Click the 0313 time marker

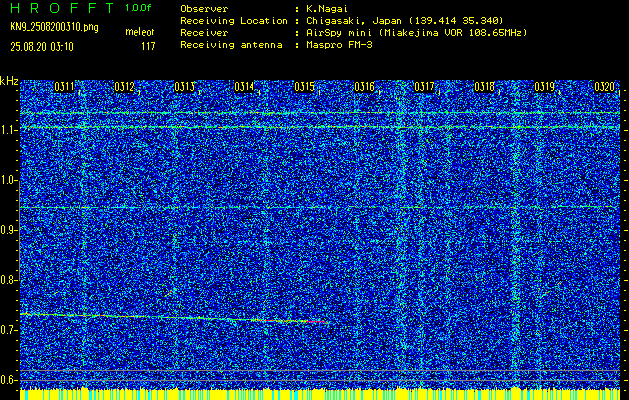point(184,87)
